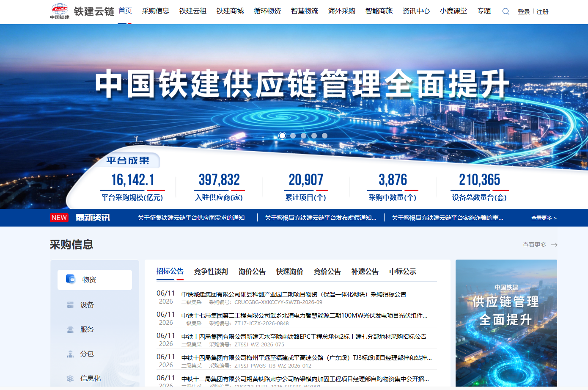The width and height of the screenshot is (588, 390).
Task: Click the 累计项目 20,907 statistic
Action: click(x=306, y=186)
